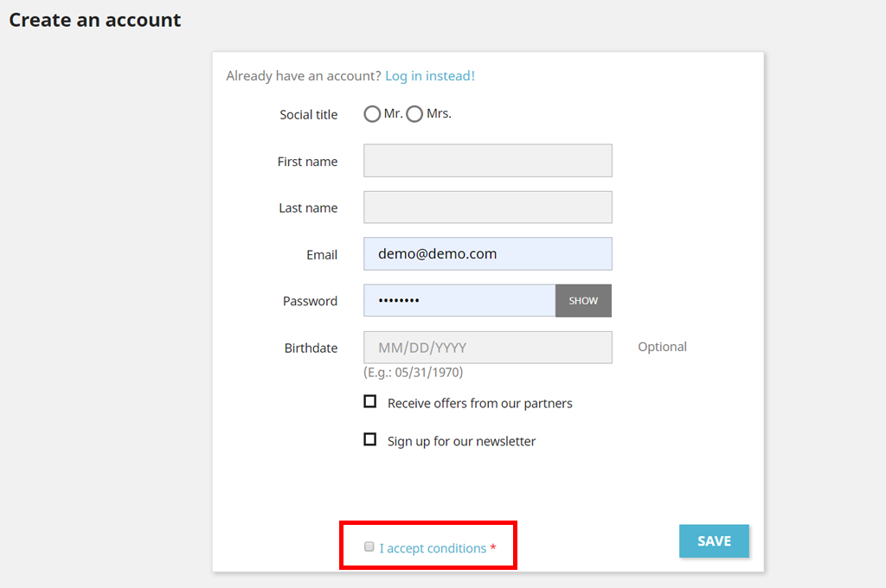
Task: Click the 'Birthdate' field label
Action: pos(311,348)
